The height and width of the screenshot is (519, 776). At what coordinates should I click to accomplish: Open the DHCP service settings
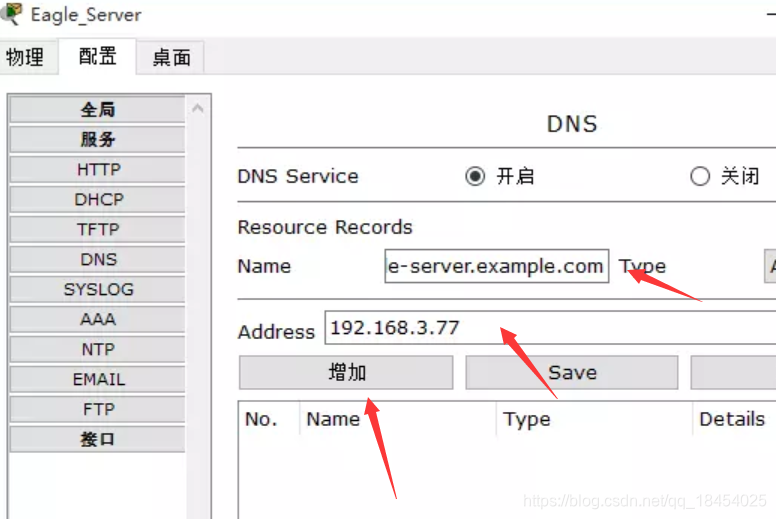tap(97, 199)
